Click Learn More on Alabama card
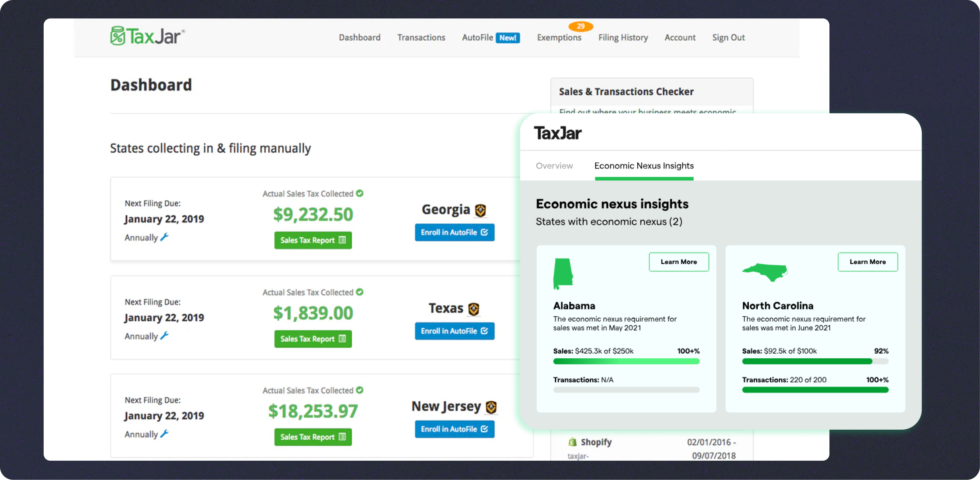 click(x=679, y=262)
